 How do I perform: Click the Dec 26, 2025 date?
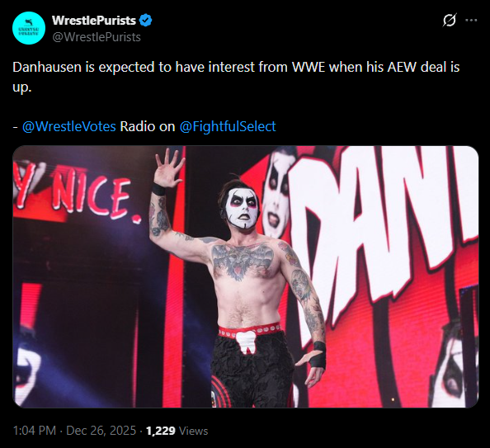[101, 431]
